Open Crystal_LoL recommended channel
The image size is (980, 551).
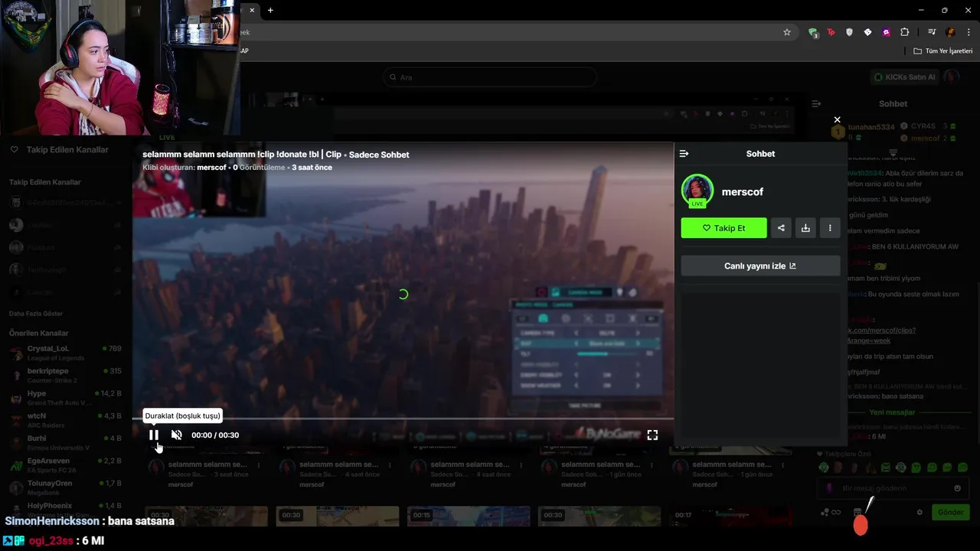coord(65,353)
